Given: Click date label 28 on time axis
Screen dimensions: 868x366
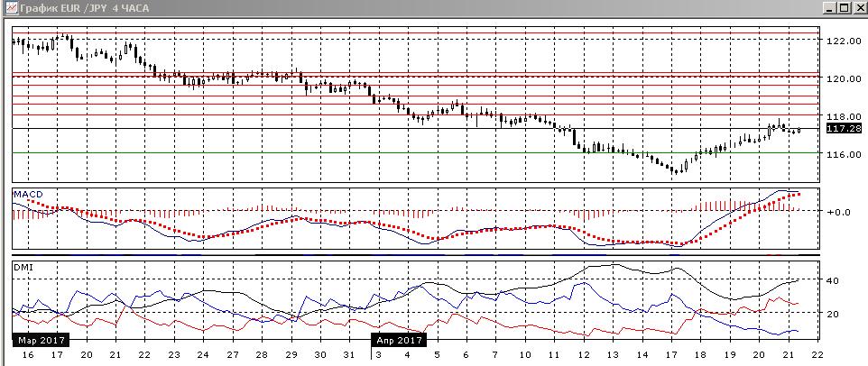Looking at the screenshot, I should click(262, 354).
